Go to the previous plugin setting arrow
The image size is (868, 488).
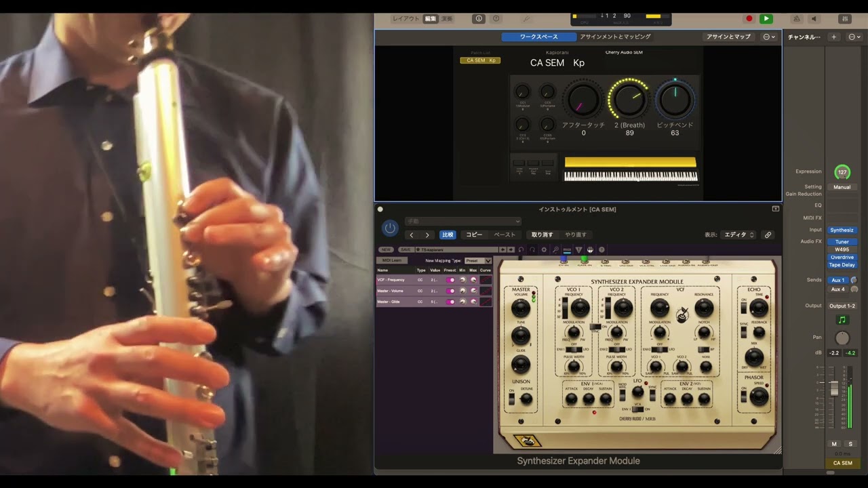(412, 235)
